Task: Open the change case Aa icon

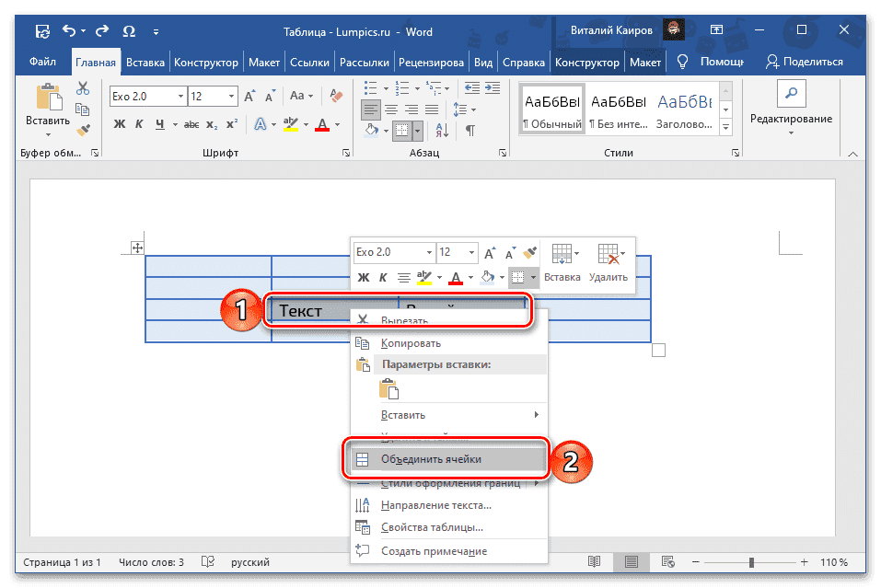Action: pos(296,95)
